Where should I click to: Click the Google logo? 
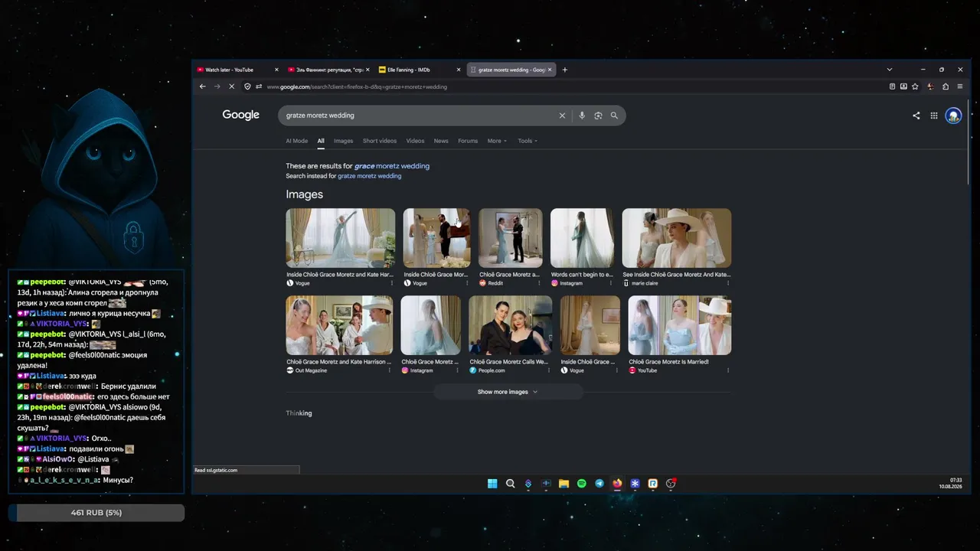[241, 115]
